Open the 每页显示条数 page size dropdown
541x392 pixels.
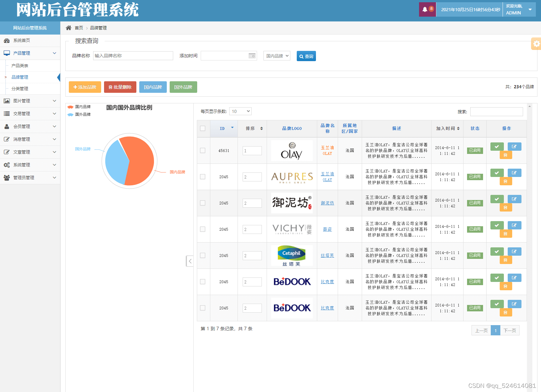click(x=240, y=111)
